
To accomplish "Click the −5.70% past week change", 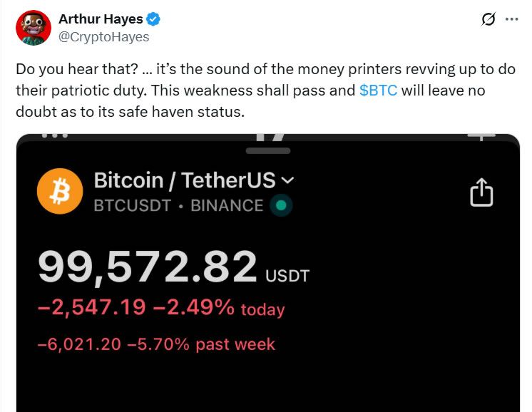I will [x=158, y=344].
